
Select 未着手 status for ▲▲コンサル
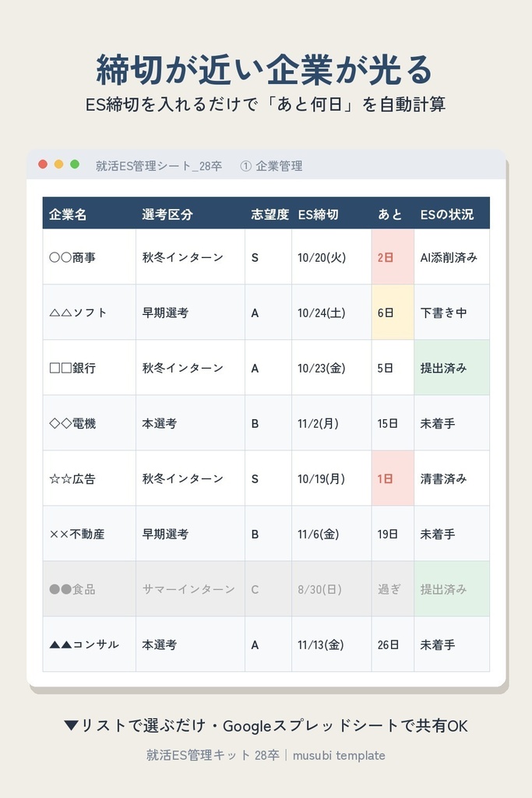pos(452,644)
